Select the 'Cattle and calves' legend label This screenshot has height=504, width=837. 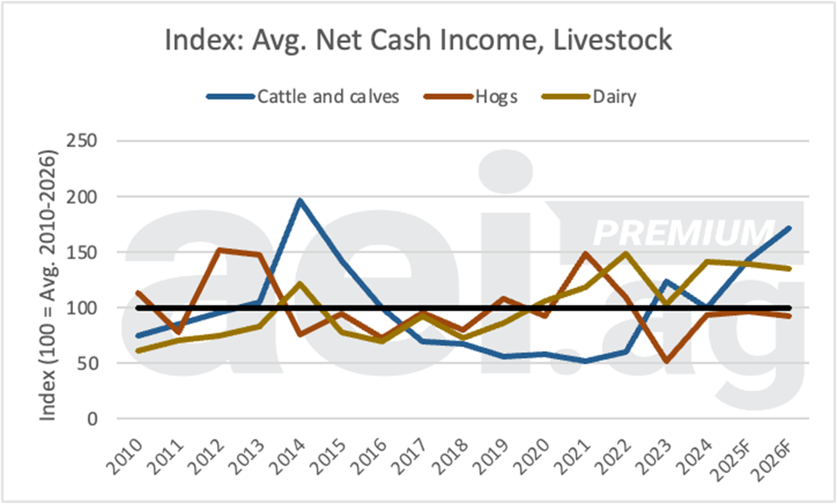tap(328, 96)
